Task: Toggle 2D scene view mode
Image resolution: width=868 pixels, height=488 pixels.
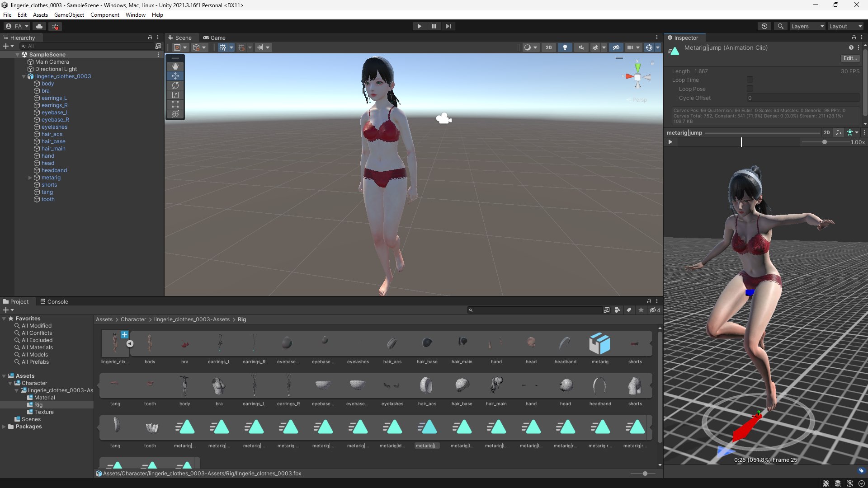Action: tap(548, 47)
